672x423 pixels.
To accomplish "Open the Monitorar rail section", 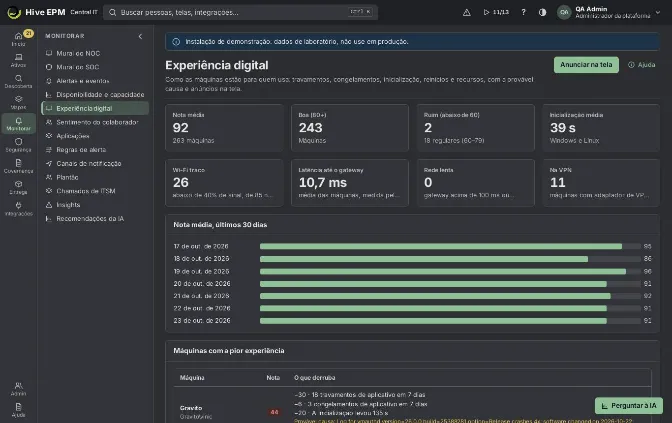I will [18, 124].
